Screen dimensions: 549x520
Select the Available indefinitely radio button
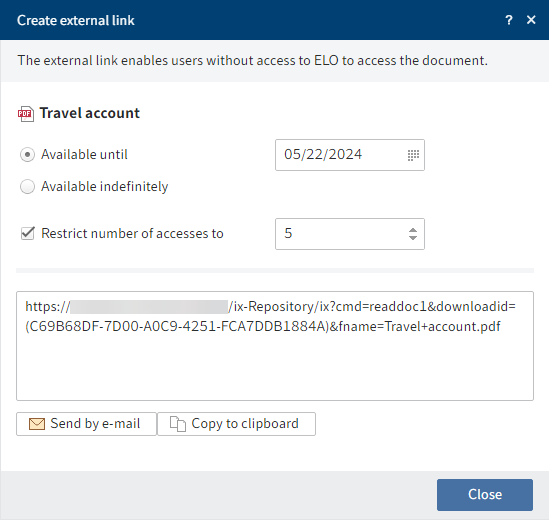27,187
